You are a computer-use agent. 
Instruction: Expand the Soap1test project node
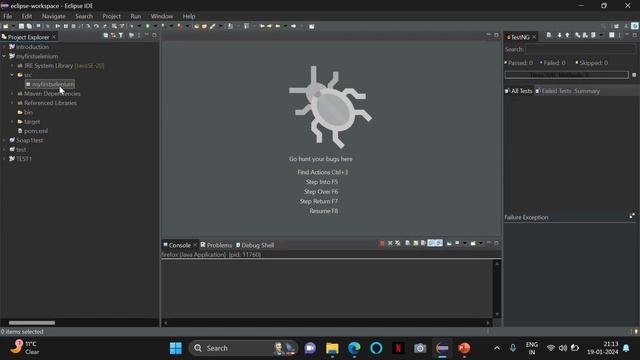(x=4, y=140)
